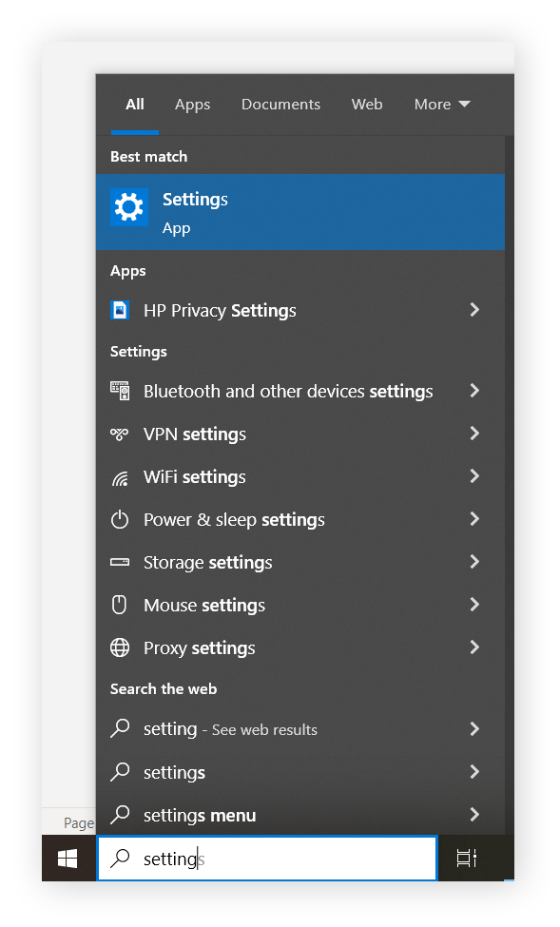
Task: Select the Power & sleep power icon
Action: 120,519
